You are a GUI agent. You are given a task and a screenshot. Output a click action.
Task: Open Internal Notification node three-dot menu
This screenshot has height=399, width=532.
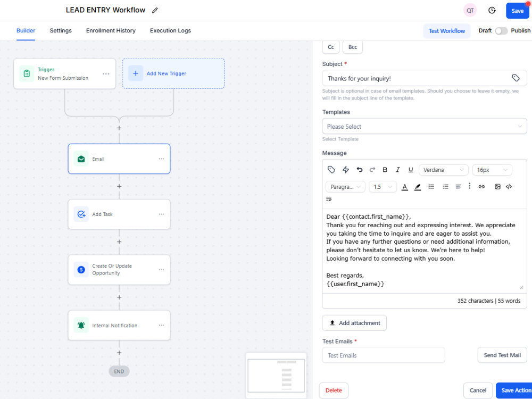tap(161, 325)
